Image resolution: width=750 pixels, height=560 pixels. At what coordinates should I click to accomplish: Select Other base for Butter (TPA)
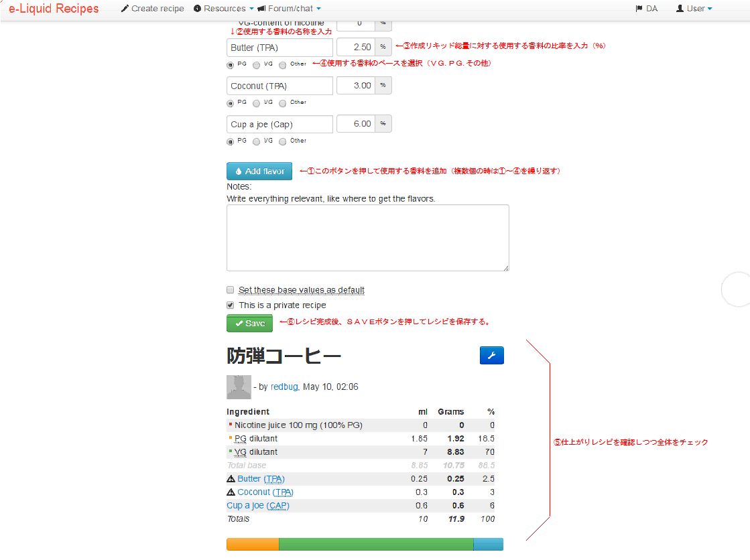[283, 65]
